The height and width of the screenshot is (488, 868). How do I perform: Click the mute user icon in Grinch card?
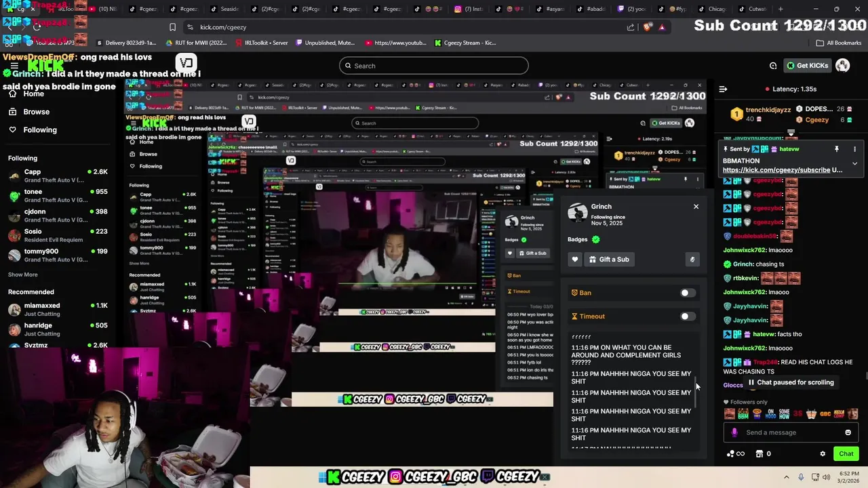point(692,259)
